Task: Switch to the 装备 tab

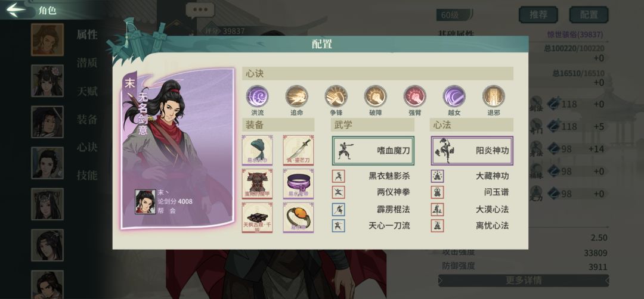Action: coord(87,119)
